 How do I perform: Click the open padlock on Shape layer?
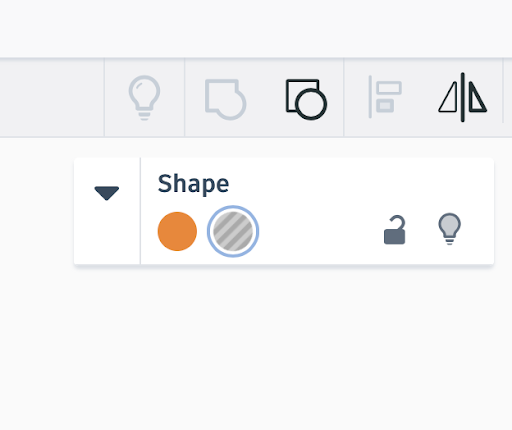point(395,230)
